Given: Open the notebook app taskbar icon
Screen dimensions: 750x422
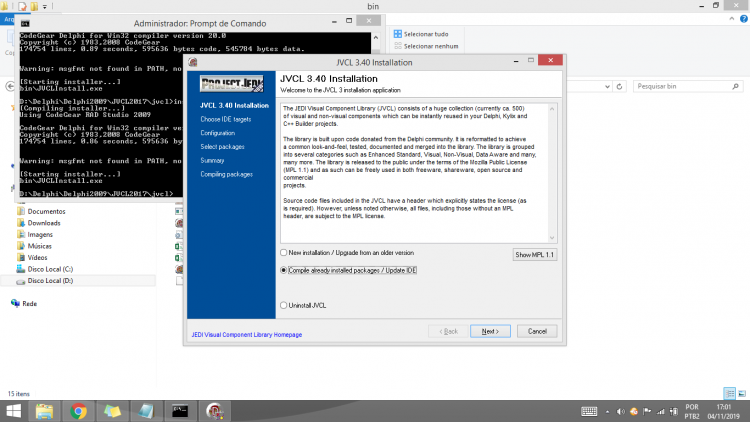Looking at the screenshot, I should click(x=146, y=411).
